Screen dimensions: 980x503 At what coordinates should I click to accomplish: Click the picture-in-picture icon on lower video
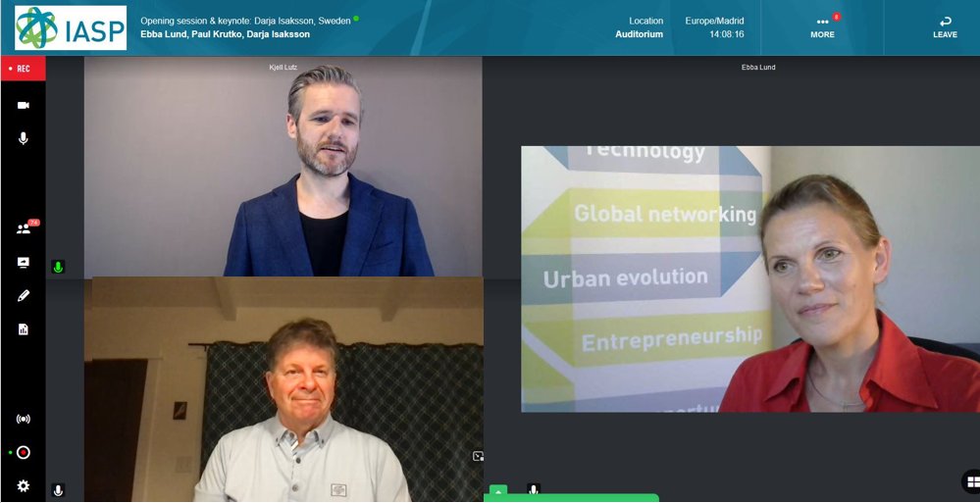click(x=478, y=456)
